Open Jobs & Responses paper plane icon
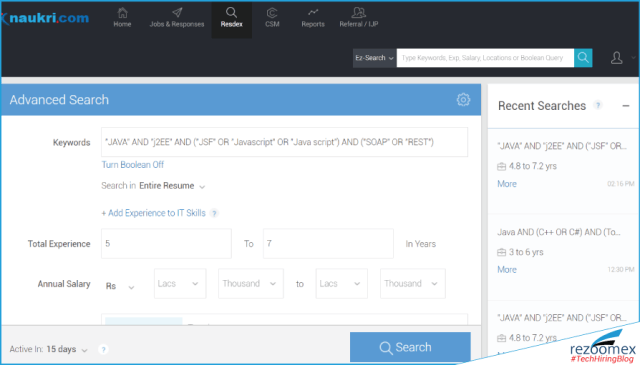 coord(177,13)
